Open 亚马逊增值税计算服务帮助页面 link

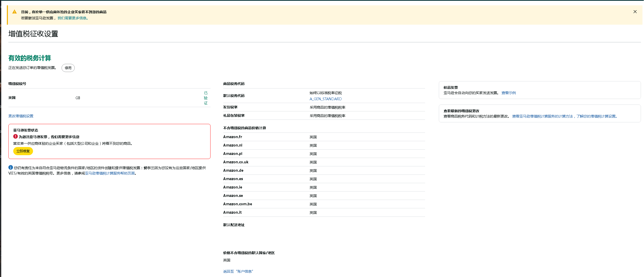click(110, 173)
